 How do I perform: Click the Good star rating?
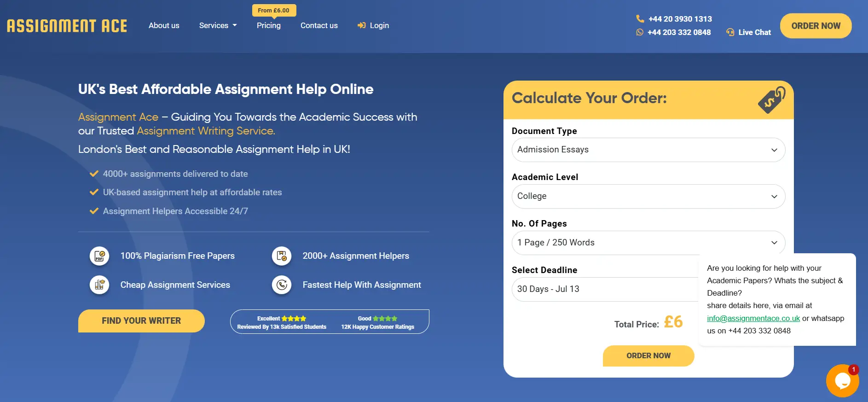385,319
